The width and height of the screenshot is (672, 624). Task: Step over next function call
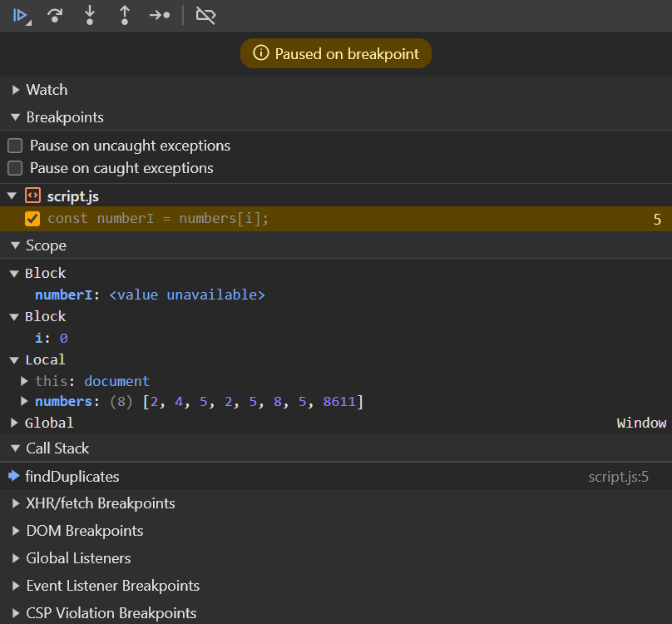pyautogui.click(x=56, y=15)
